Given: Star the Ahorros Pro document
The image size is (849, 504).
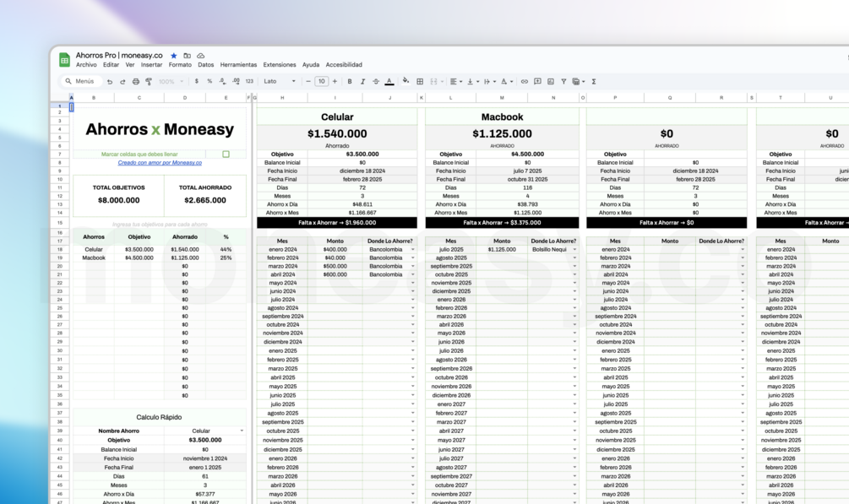Looking at the screenshot, I should tap(174, 56).
